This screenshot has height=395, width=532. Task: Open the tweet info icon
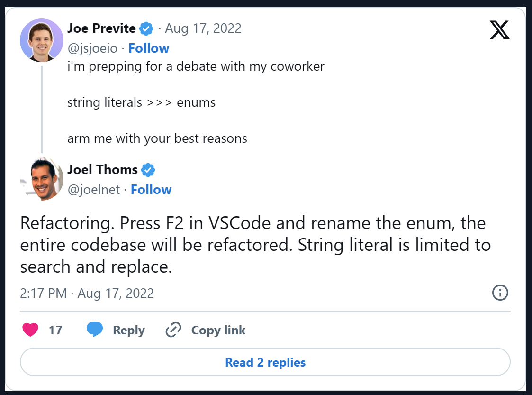coord(500,293)
